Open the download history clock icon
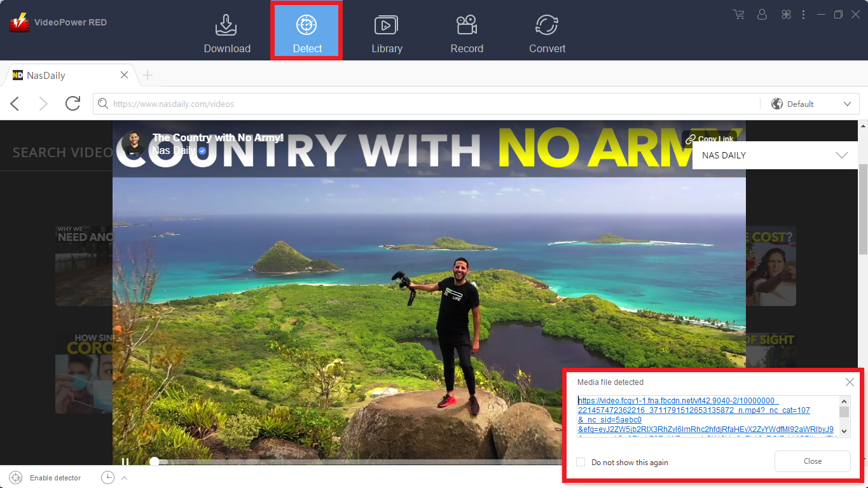The image size is (868, 488). [x=107, y=477]
